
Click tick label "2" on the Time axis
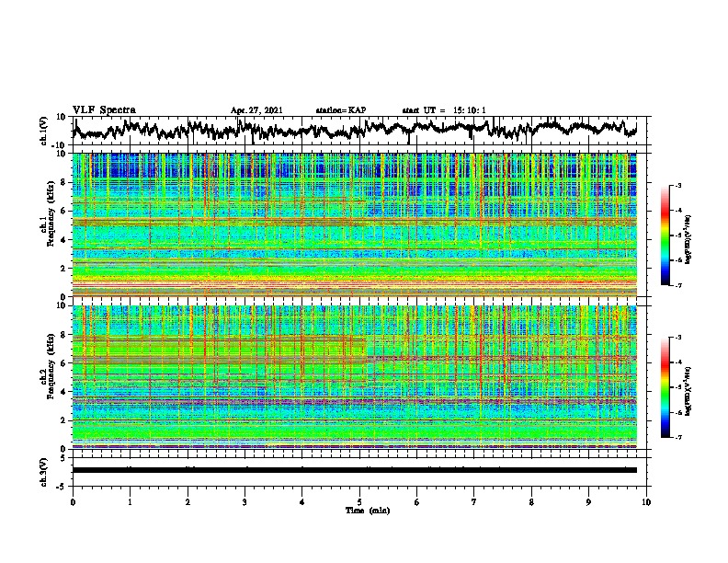[x=188, y=502]
